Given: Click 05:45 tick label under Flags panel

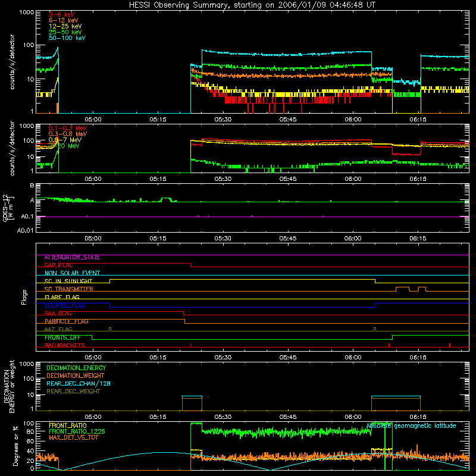Looking at the screenshot, I should 288,358.
